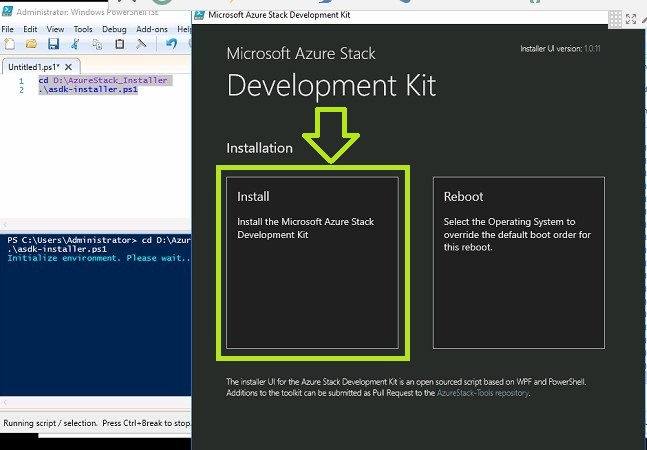The image size is (647, 450).
Task: Click the Cut scissors icon in ISE toolbar
Action: [75, 44]
